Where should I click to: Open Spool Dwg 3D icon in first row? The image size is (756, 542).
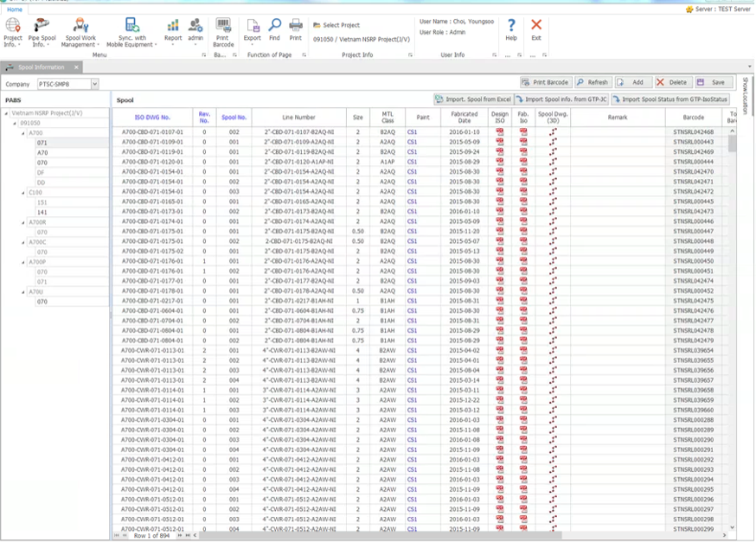(x=553, y=131)
